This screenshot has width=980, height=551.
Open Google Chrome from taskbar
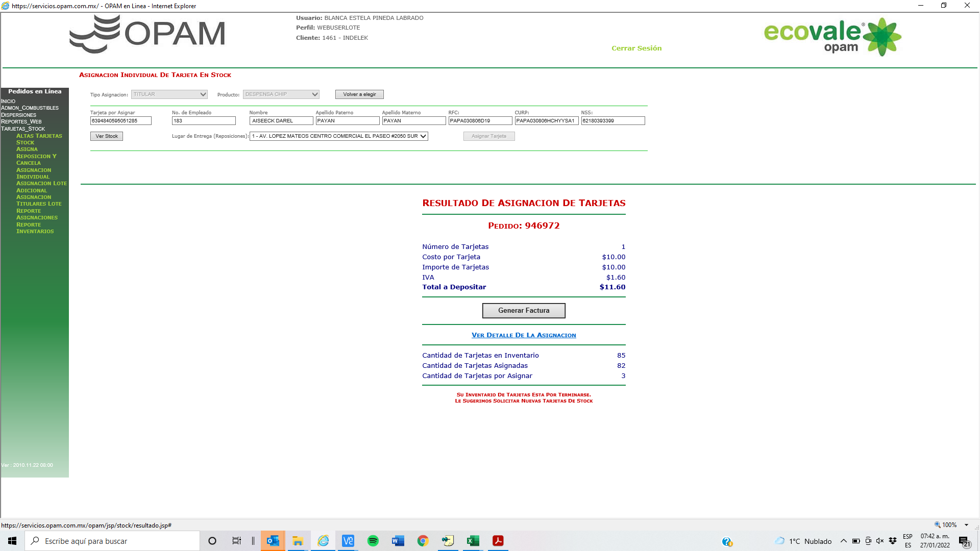pos(423,541)
